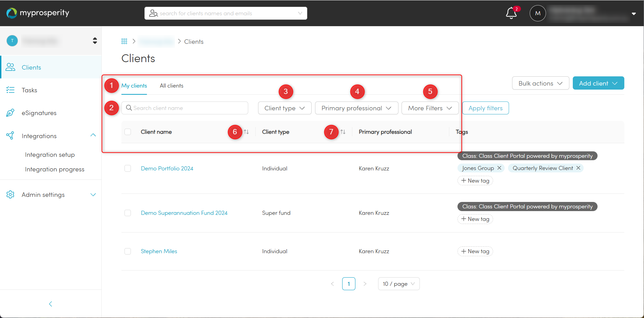Screen dimensions: 644x318
Task: Open Integration progress
Action: [x=55, y=169]
